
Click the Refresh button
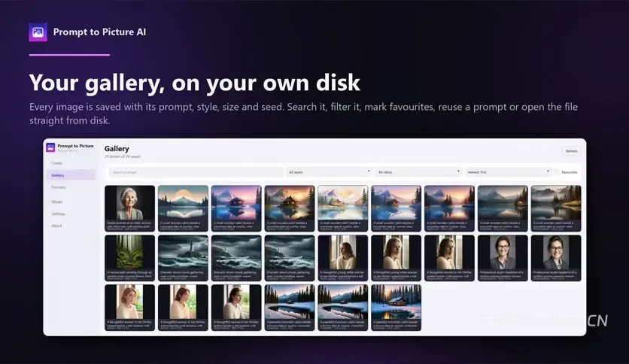point(572,151)
